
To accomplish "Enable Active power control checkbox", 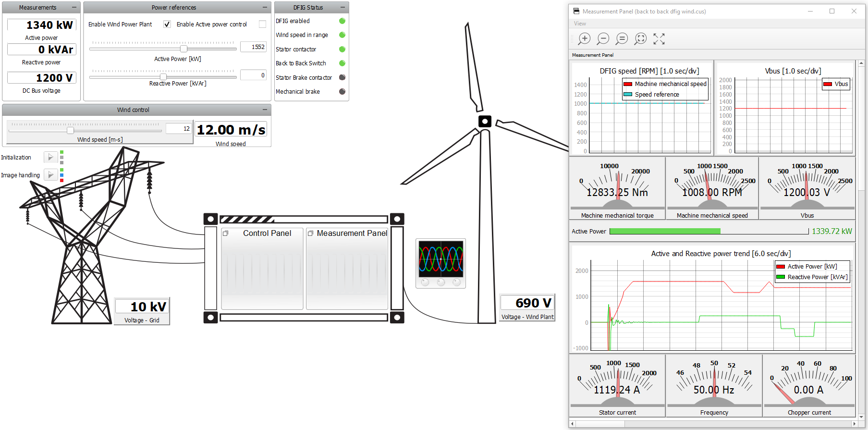I will pos(262,24).
